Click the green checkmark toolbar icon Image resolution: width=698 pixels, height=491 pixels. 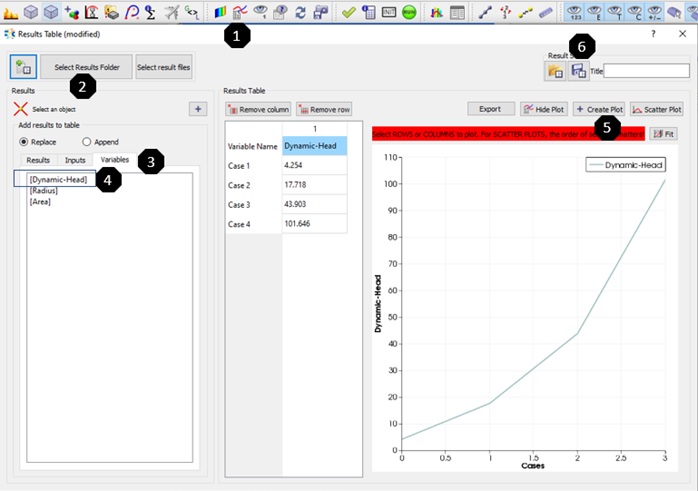pos(348,12)
